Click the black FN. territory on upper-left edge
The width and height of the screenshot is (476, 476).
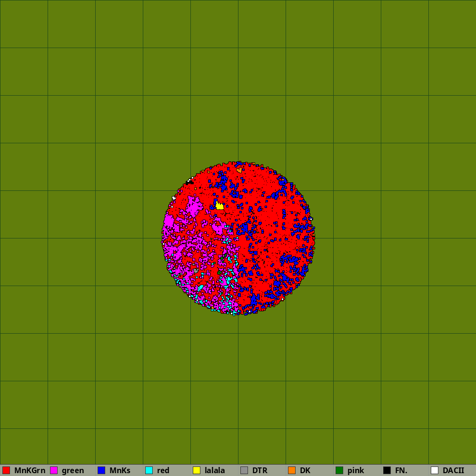(189, 182)
